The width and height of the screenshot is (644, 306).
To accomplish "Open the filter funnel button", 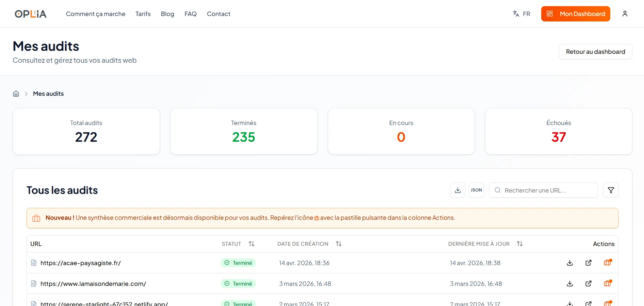I will click(611, 190).
